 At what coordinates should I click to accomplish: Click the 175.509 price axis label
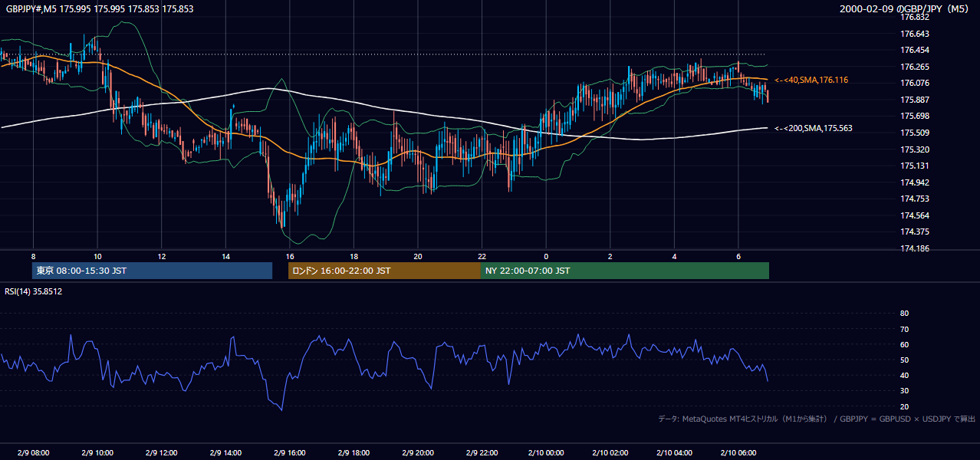pyautogui.click(x=915, y=133)
